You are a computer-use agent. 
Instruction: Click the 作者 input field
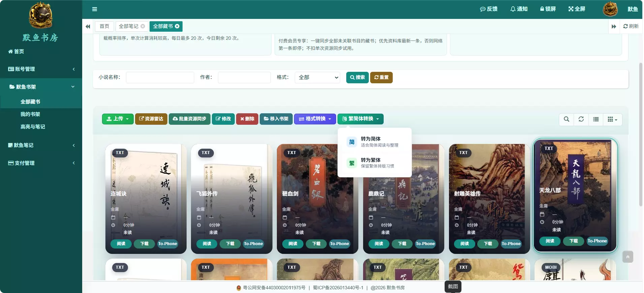click(244, 78)
